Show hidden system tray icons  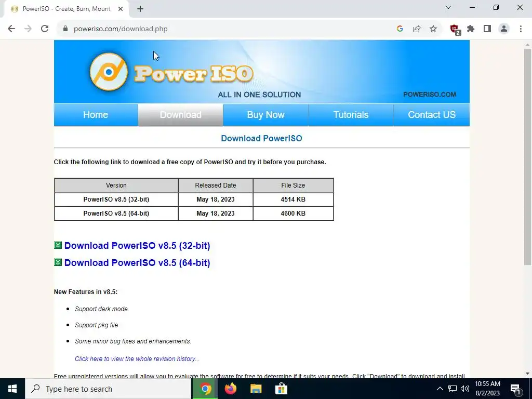(440, 389)
